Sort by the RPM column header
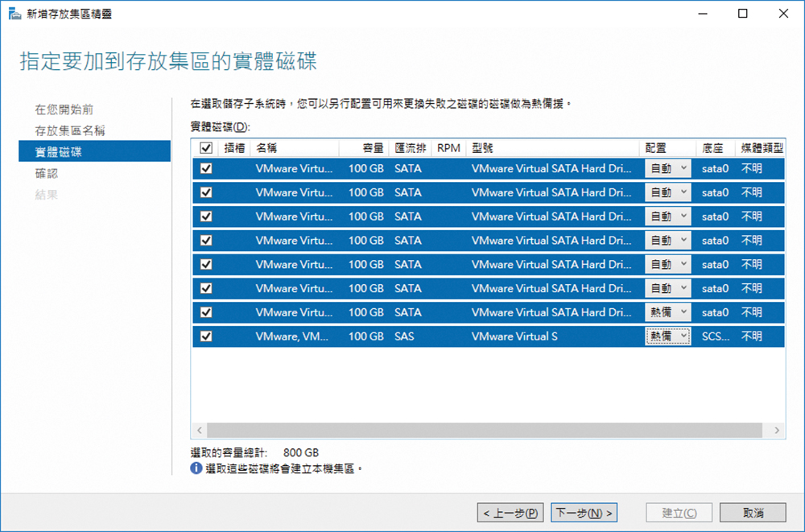Viewport: 805px width, 532px height. [x=448, y=148]
